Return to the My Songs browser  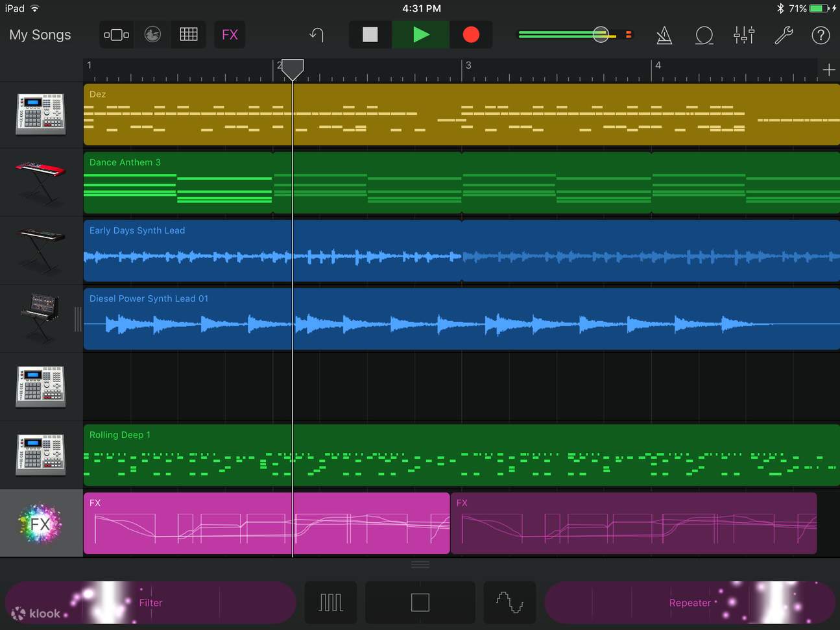pos(40,34)
